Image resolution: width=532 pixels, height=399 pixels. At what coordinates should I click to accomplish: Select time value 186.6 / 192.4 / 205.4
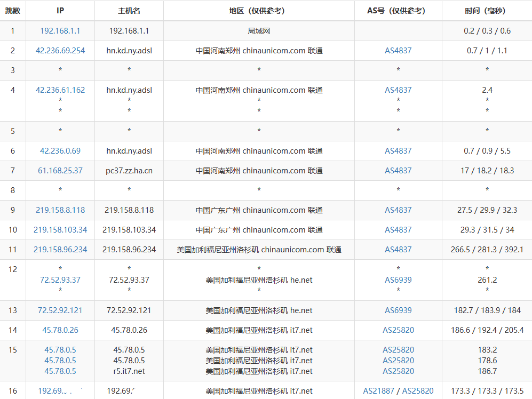pos(487,330)
